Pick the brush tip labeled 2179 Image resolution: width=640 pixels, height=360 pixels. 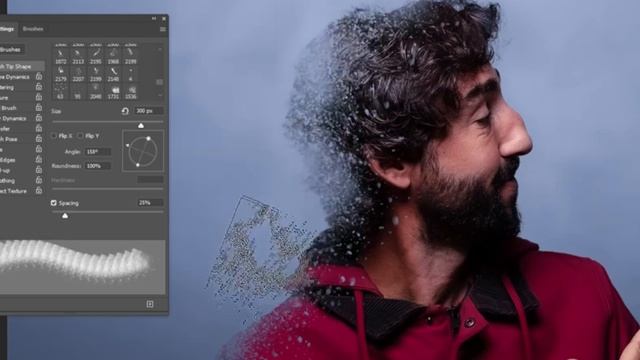(61, 74)
